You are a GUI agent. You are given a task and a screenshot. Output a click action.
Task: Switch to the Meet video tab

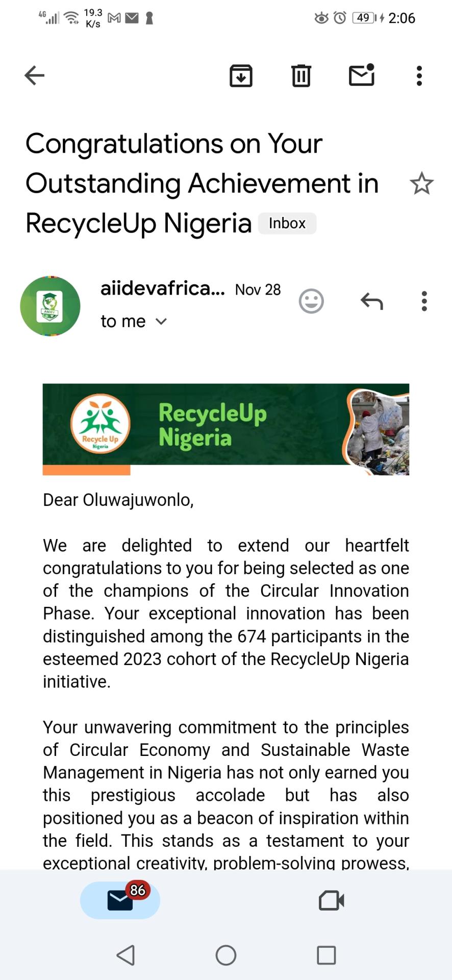pos(332,900)
